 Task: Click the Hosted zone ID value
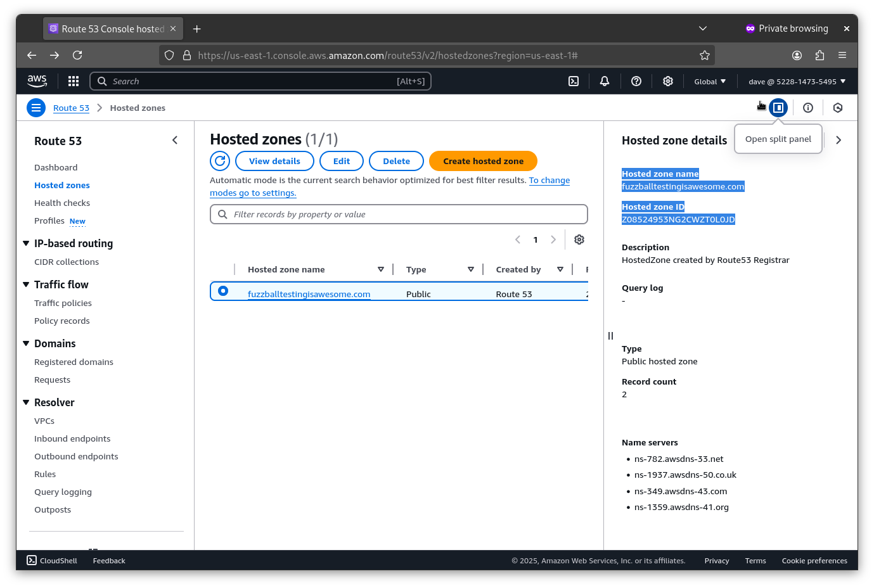(x=678, y=219)
